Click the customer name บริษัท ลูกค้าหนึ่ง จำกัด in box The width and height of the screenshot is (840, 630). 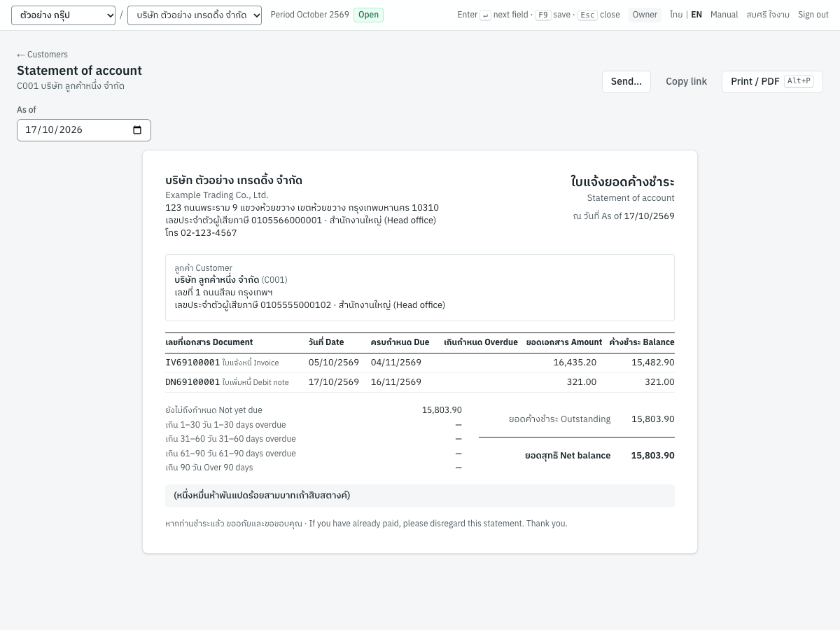pyautogui.click(x=217, y=280)
